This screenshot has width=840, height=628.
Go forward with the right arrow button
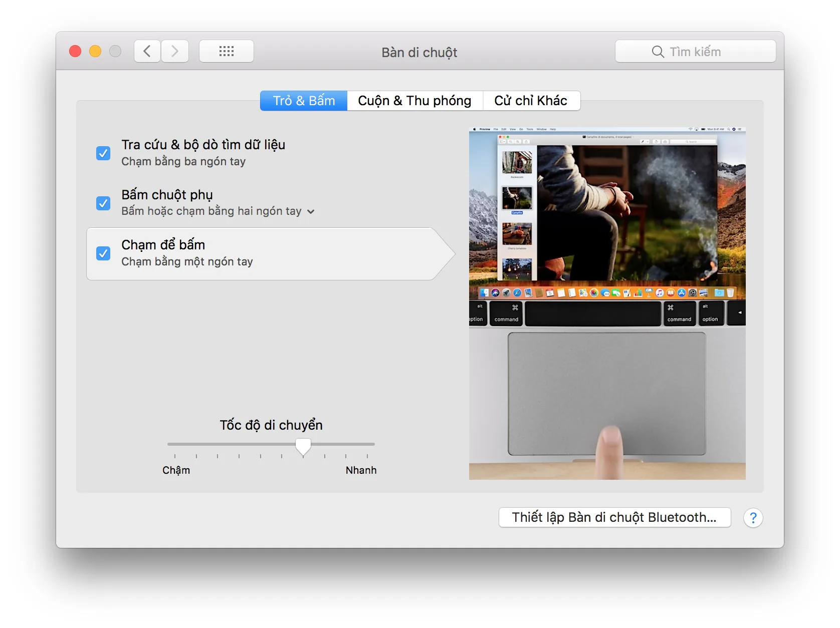(175, 51)
